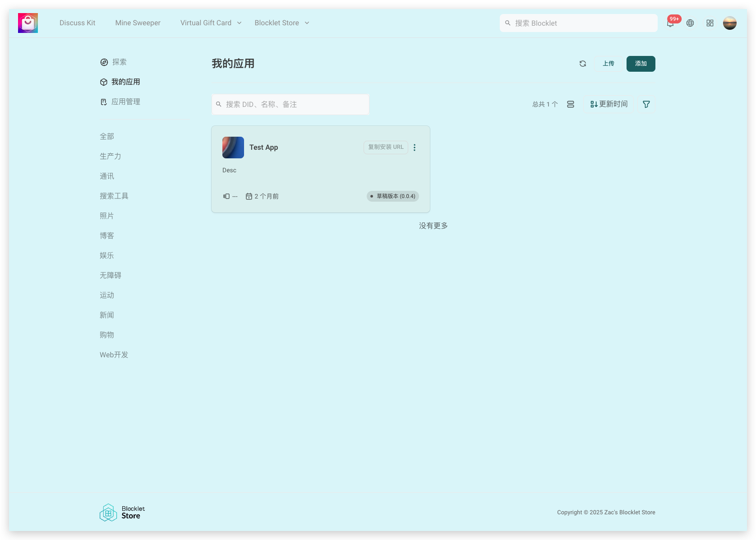Focus the 搜索 DID、名称、备注 search field
The width and height of the screenshot is (756, 540).
coord(290,104)
